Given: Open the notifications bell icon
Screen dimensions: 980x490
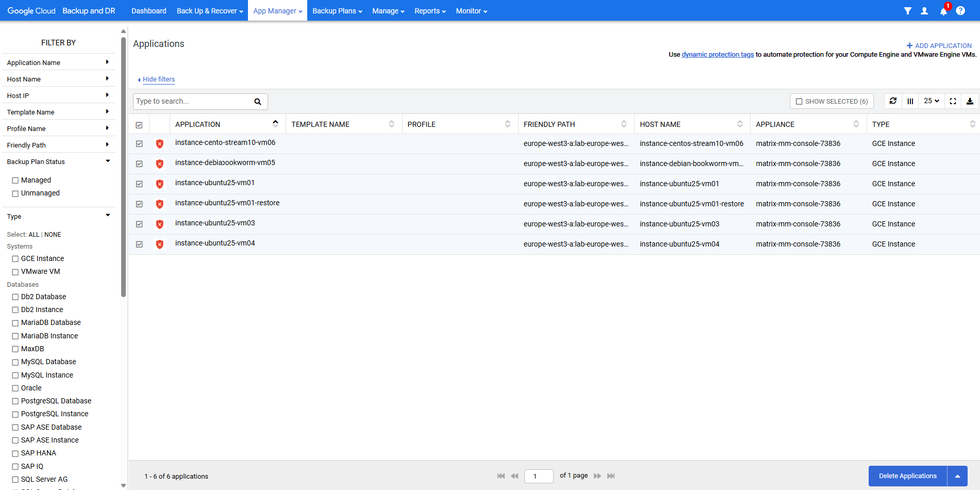Looking at the screenshot, I should [943, 11].
